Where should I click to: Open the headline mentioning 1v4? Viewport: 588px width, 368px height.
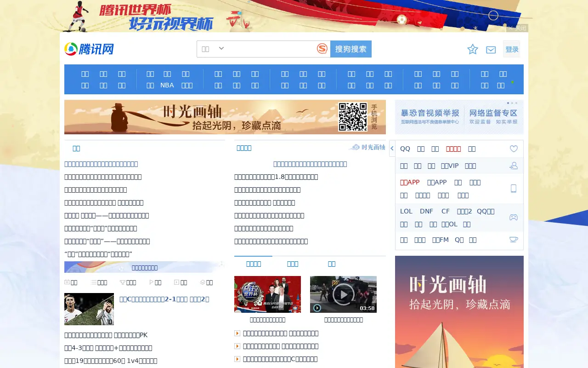coord(111,361)
